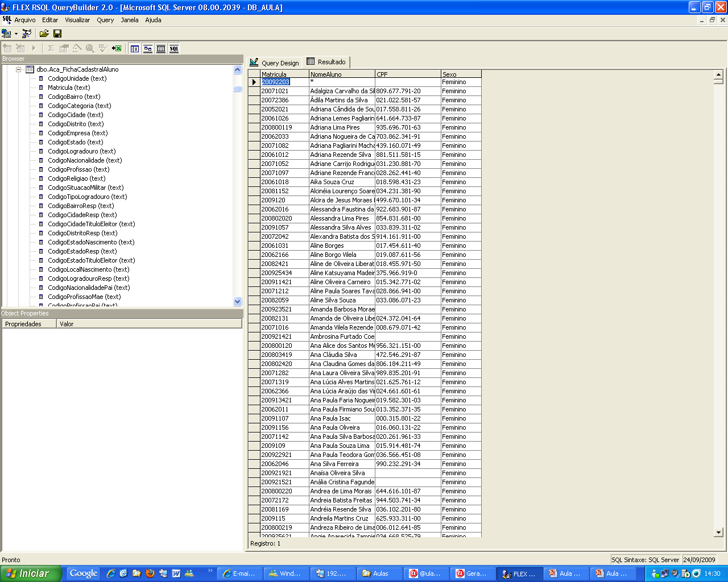728x582 pixels.
Task: Click the Valor column header
Action: (x=149, y=324)
